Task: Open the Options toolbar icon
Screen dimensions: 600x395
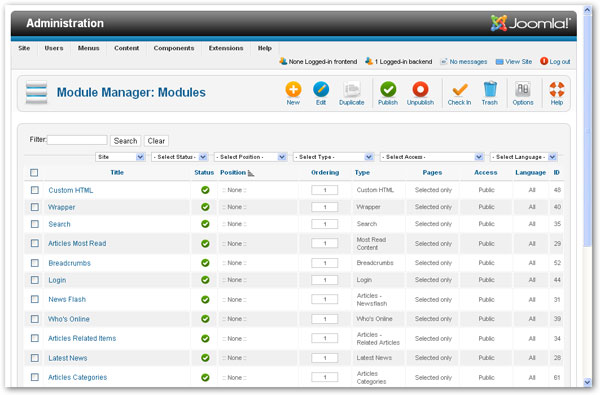Action: point(523,90)
